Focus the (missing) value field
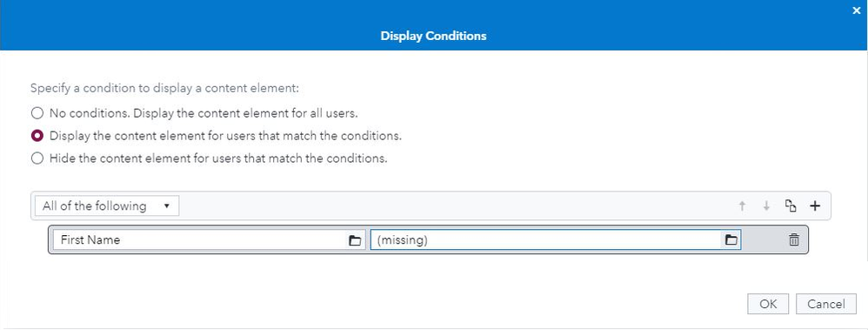The width and height of the screenshot is (868, 330). click(556, 240)
